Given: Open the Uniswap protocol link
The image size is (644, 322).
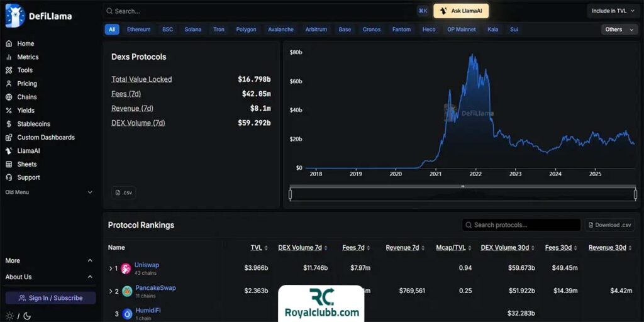Looking at the screenshot, I should point(147,265).
